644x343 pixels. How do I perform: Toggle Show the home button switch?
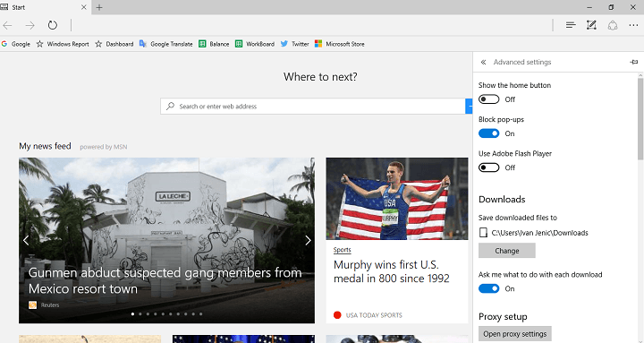click(488, 99)
